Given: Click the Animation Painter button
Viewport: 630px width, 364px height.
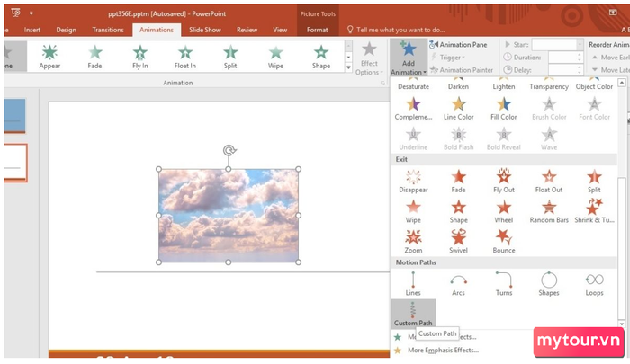Looking at the screenshot, I should (461, 70).
